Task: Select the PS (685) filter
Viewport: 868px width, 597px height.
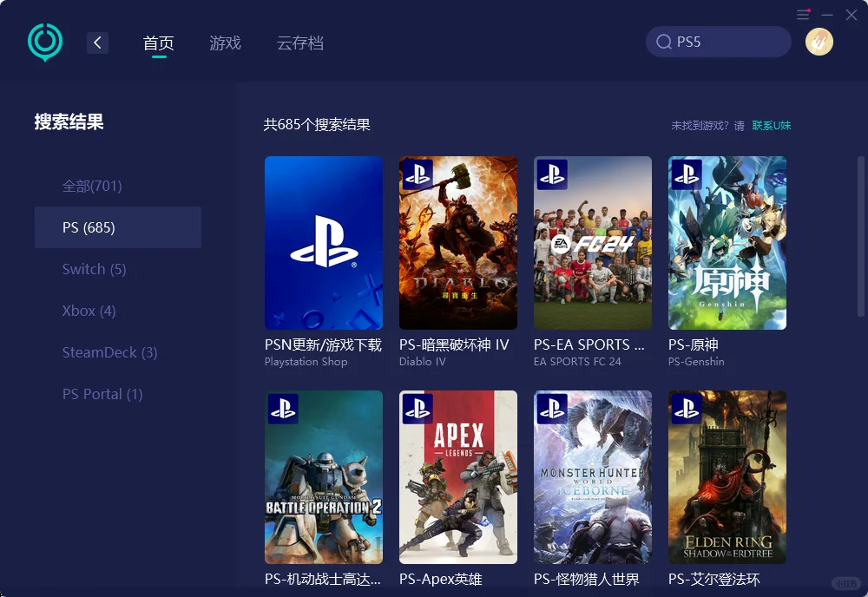Action: 118,227
